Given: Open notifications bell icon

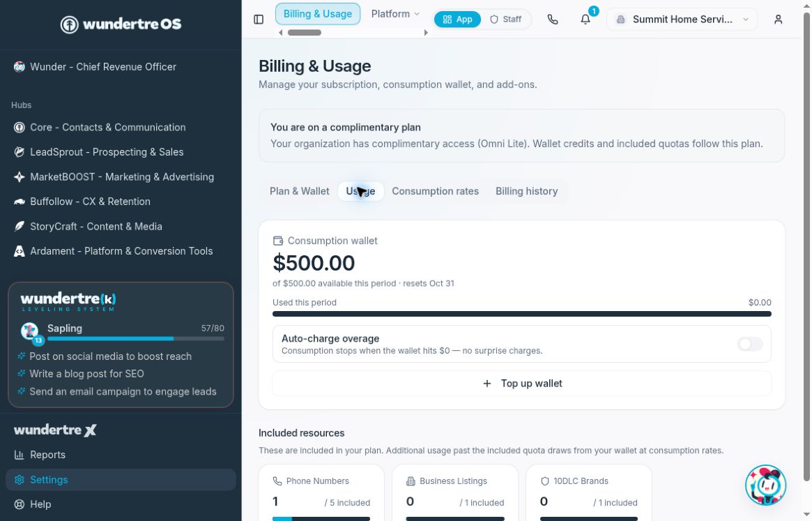Looking at the screenshot, I should pos(585,20).
